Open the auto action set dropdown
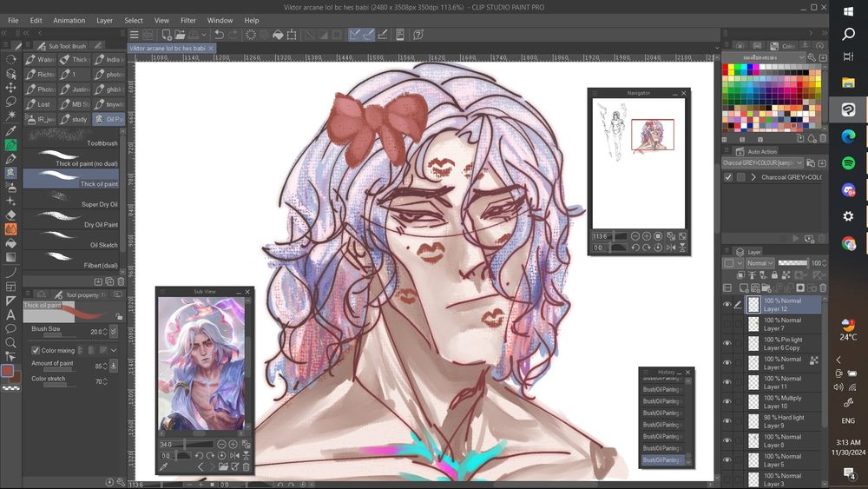This screenshot has height=489, width=868. [762, 162]
